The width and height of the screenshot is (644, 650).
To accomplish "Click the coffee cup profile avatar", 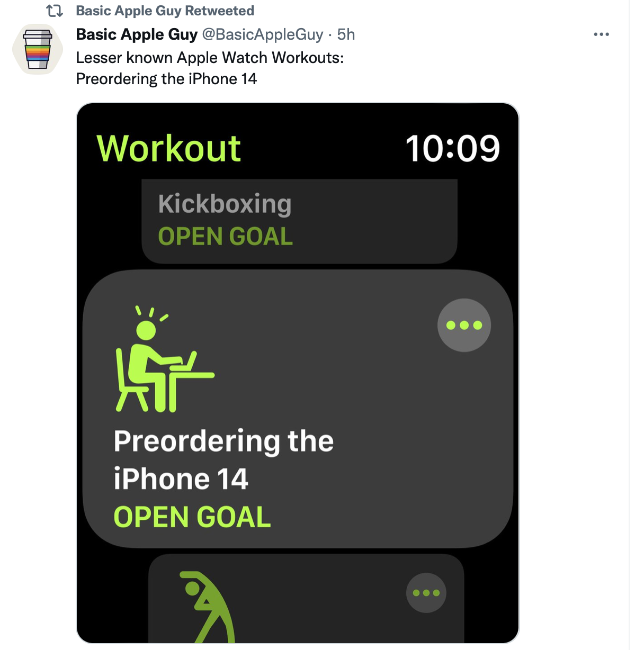I will pyautogui.click(x=38, y=49).
